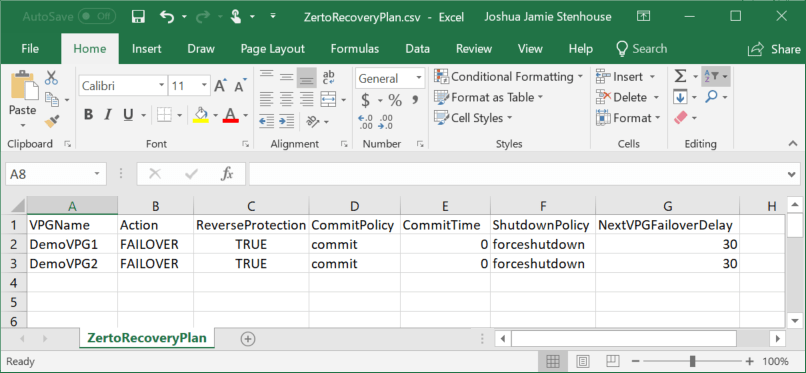Viewport: 806px width, 373px height.
Task: Open the General number format dropdown
Action: 419,79
